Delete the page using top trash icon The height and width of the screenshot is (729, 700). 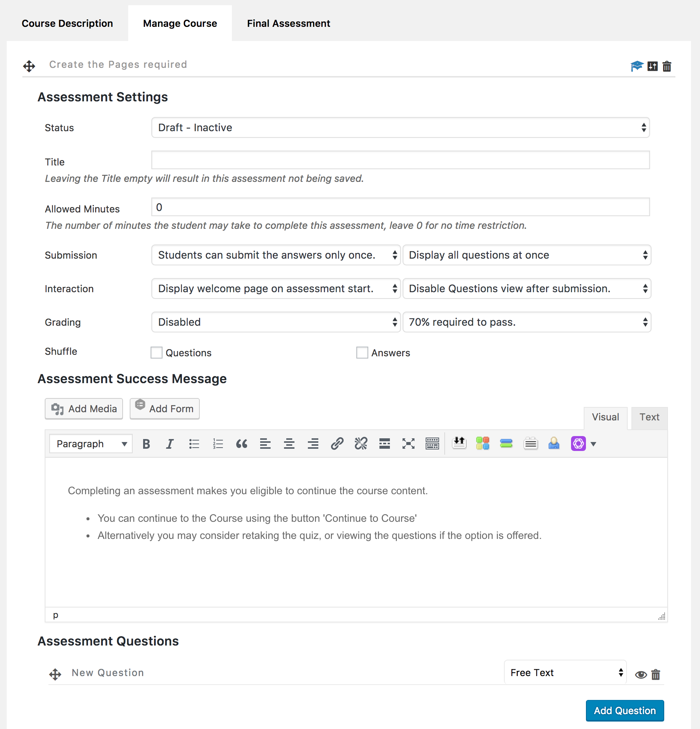pyautogui.click(x=667, y=66)
